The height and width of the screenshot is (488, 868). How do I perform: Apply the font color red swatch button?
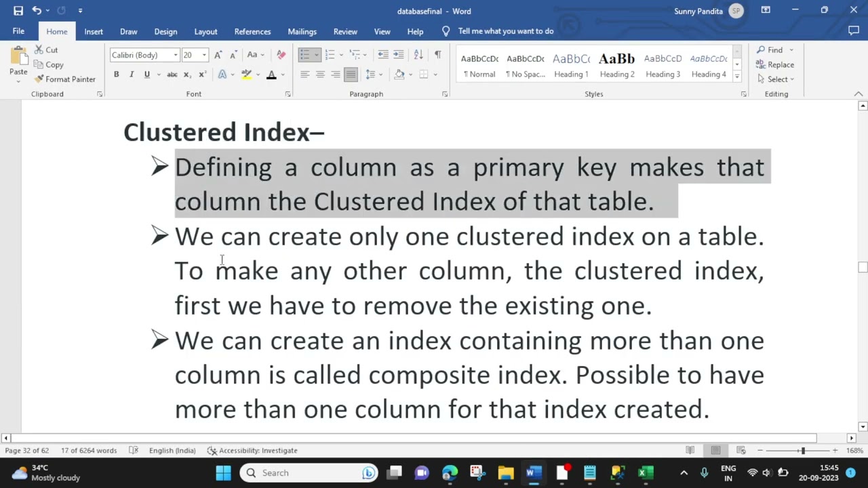pos(271,75)
